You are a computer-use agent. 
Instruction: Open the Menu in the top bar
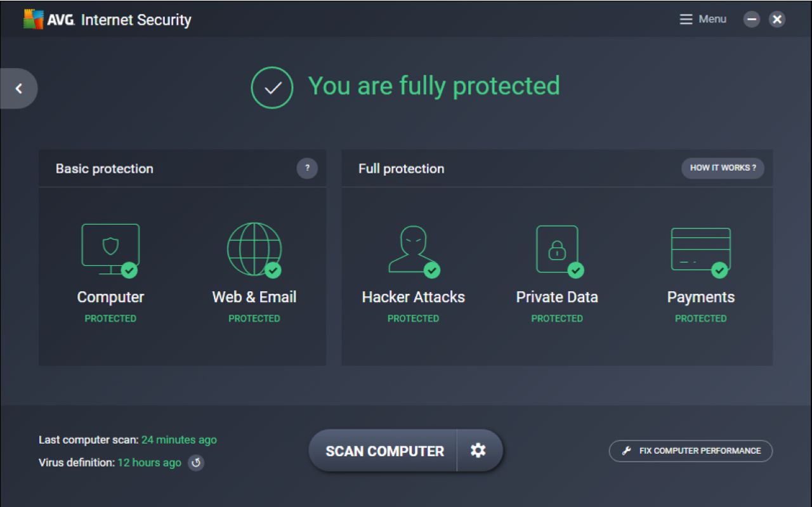[703, 19]
